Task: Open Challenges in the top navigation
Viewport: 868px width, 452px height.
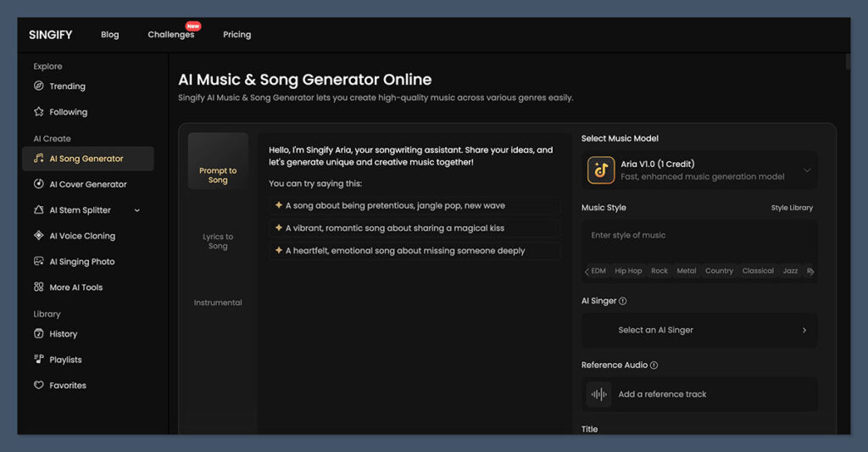Action: tap(171, 34)
